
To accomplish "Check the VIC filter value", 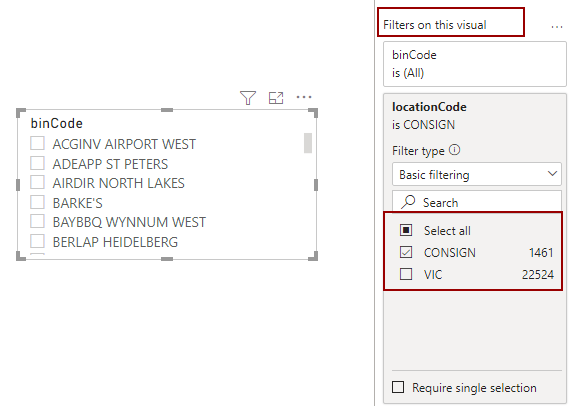I will [406, 274].
